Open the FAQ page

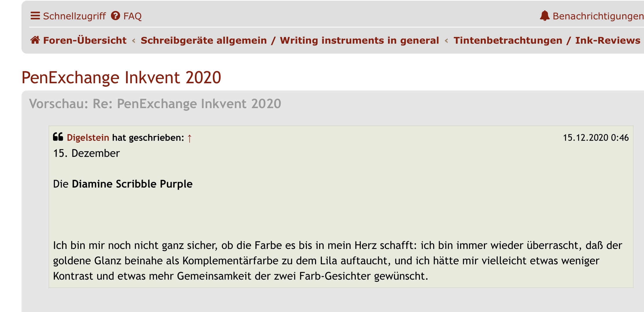(x=127, y=16)
